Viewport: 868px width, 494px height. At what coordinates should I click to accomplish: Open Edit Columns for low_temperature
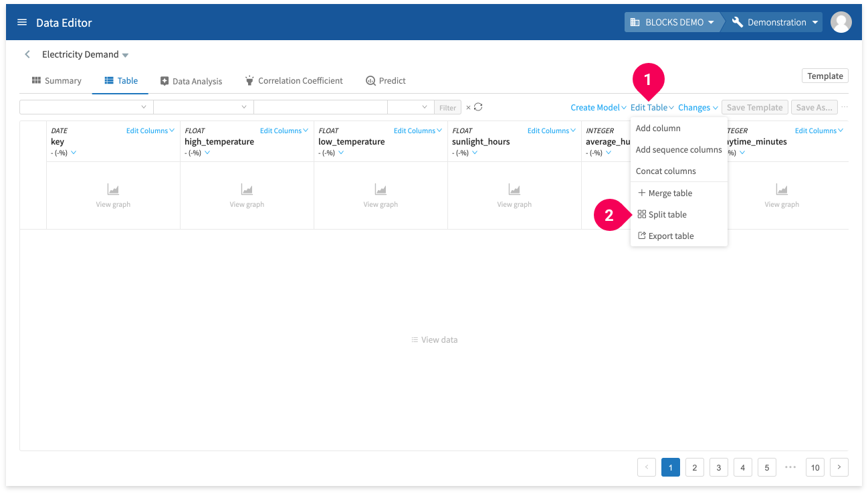point(418,131)
